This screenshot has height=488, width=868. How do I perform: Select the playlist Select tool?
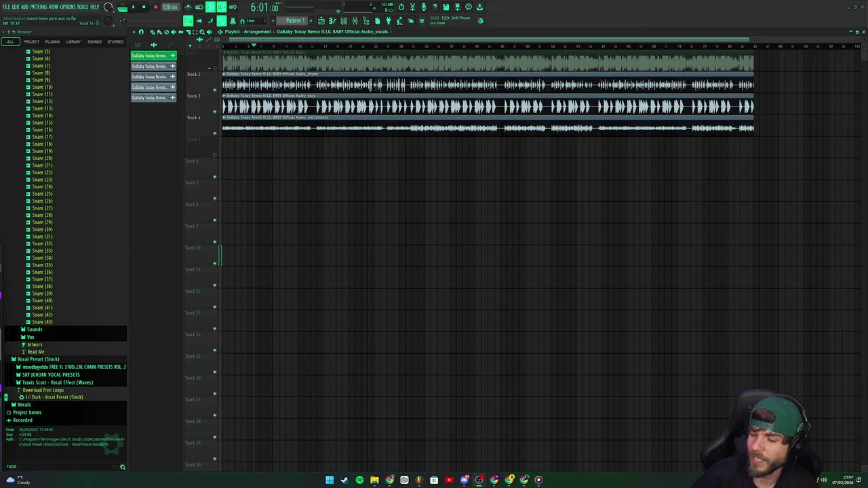[x=195, y=32]
